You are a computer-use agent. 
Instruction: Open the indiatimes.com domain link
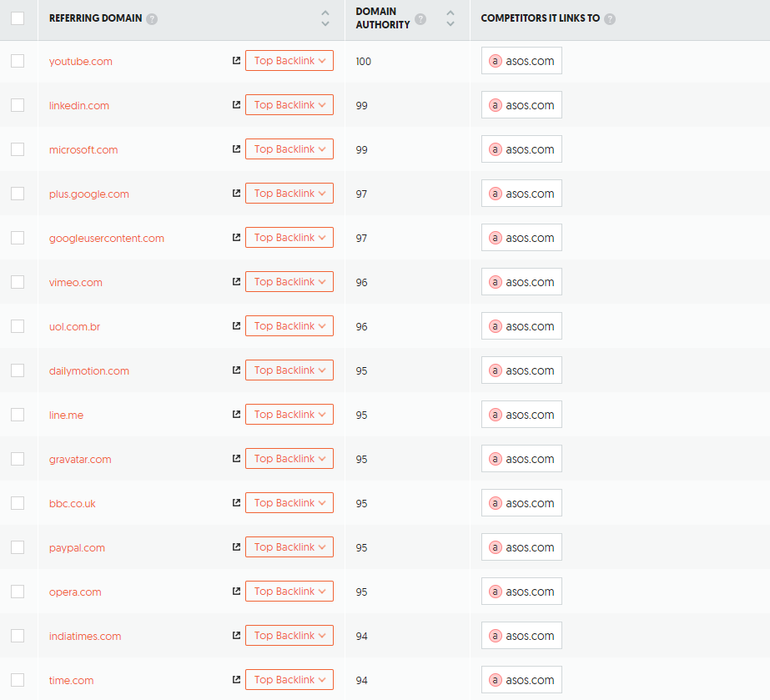85,636
